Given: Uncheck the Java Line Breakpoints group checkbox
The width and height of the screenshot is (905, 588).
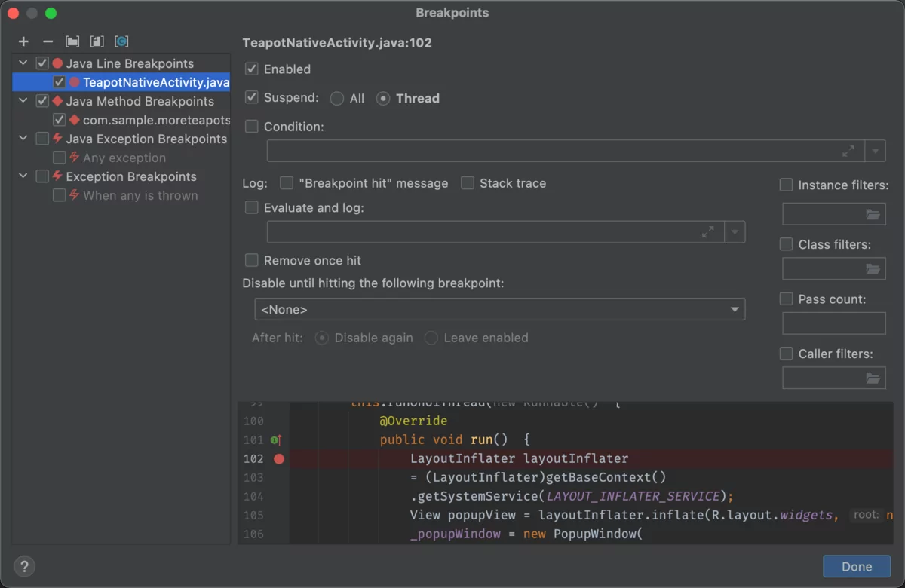Looking at the screenshot, I should pos(42,63).
